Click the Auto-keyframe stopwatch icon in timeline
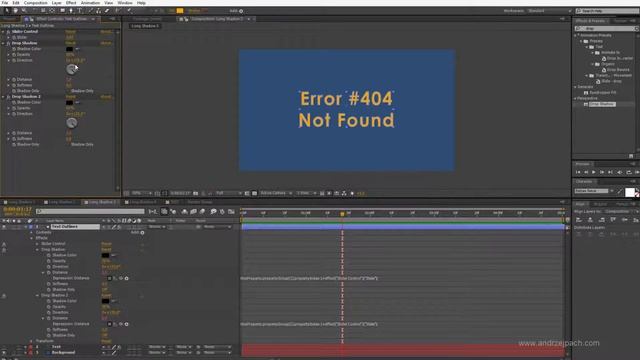This screenshot has width=640, height=360. tap(222, 211)
